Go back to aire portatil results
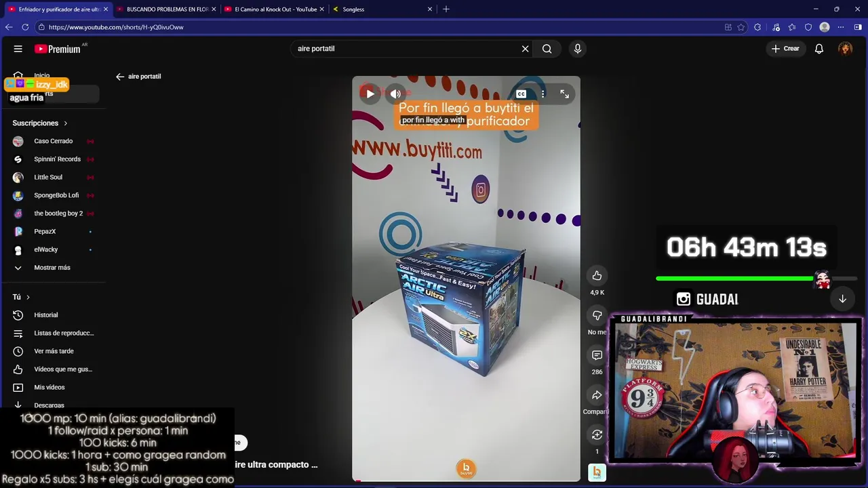The width and height of the screenshot is (868, 488). [120, 77]
